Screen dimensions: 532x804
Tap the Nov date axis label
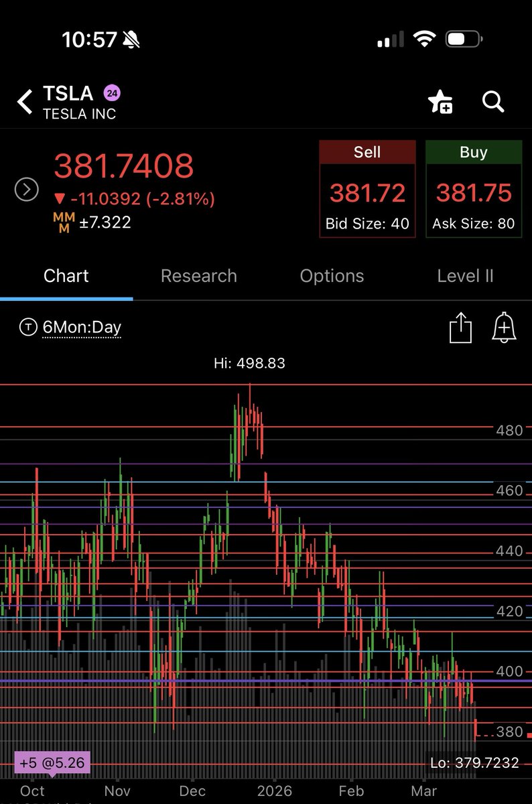pyautogui.click(x=117, y=791)
